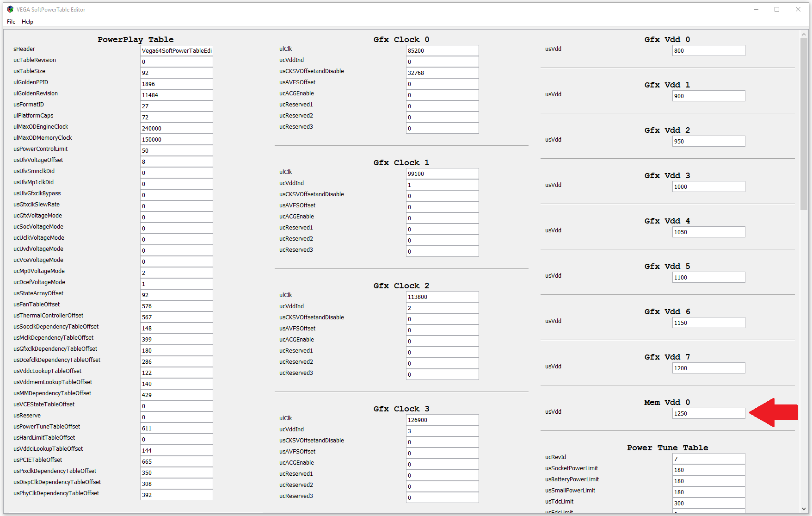Edit Gfx Vdd 2 usVdd value 950
This screenshot has height=516, width=812.
709,141
